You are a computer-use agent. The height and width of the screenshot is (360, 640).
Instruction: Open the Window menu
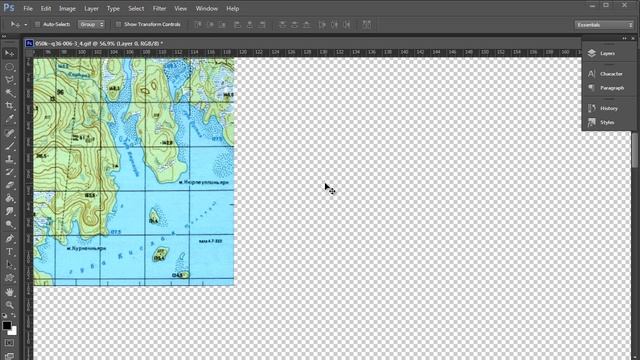coord(207,9)
